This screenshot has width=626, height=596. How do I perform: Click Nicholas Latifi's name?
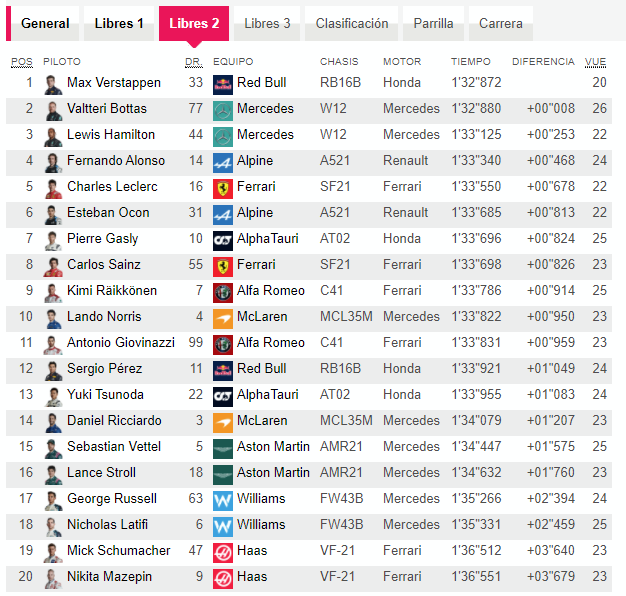pyautogui.click(x=107, y=525)
